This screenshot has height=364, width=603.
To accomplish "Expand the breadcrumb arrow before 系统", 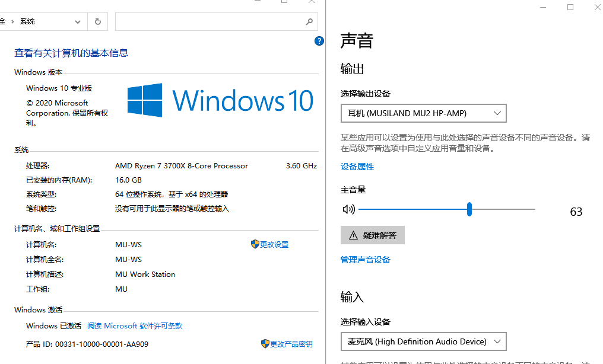I will (x=14, y=22).
